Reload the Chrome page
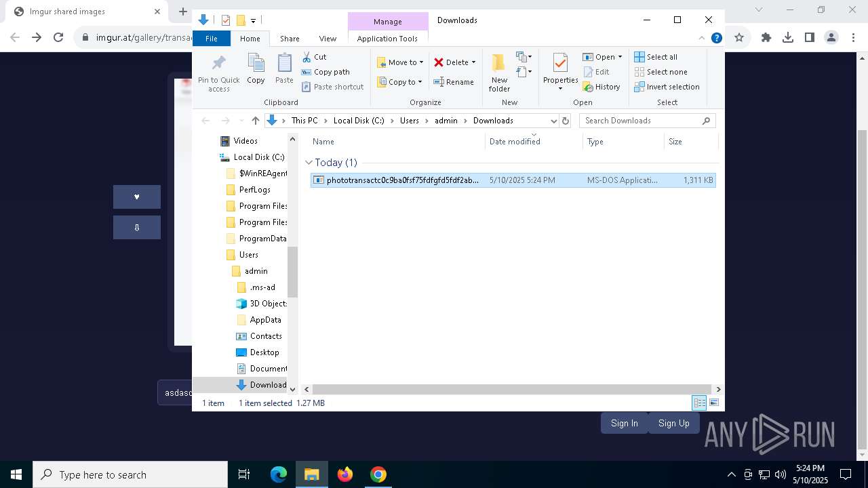Screen dimensions: 868x488 click(x=58, y=38)
